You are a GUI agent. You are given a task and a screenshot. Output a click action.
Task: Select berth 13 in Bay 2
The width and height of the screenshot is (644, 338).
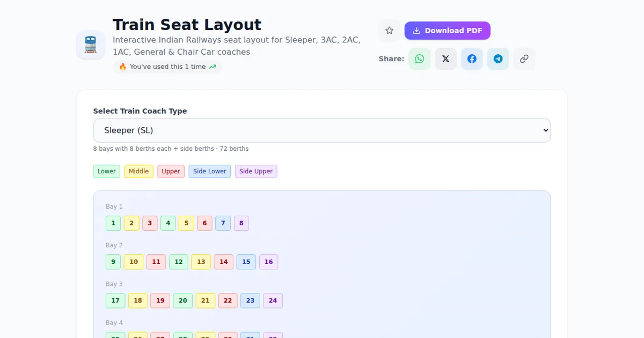201,262
